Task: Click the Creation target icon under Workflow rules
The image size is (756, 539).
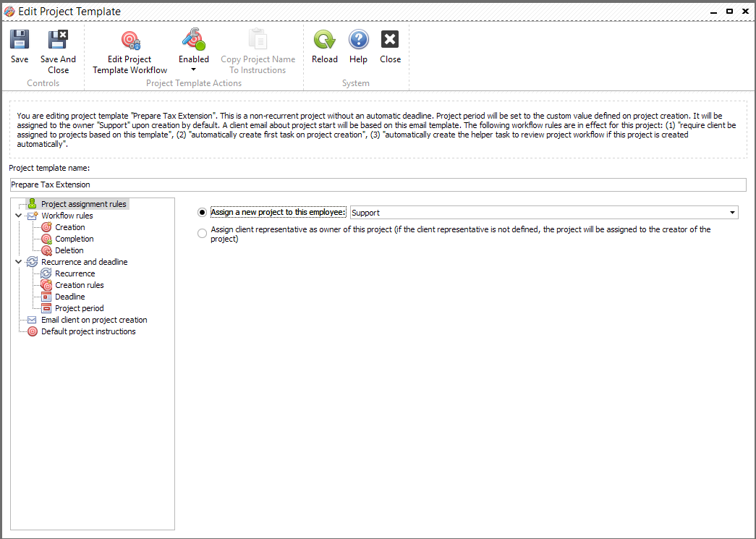Action: [x=46, y=227]
